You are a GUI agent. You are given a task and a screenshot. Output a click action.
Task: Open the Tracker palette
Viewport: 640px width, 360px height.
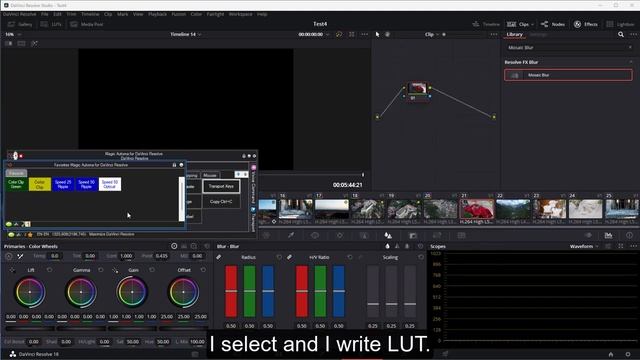[x=340, y=236]
